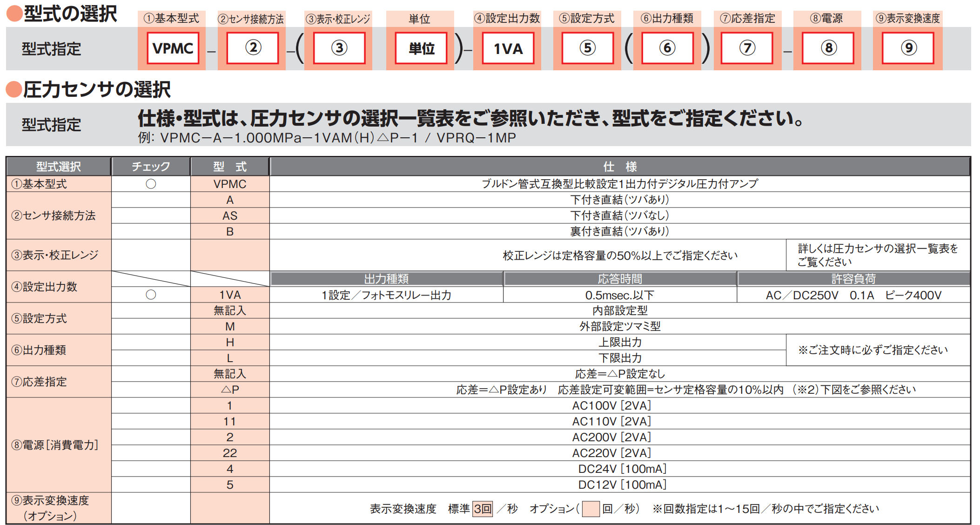
Task: Click the 型 式 column header
Action: tap(230, 167)
